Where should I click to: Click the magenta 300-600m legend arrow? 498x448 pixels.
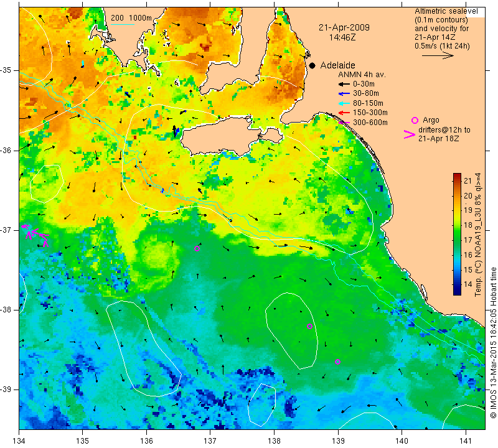[344, 123]
